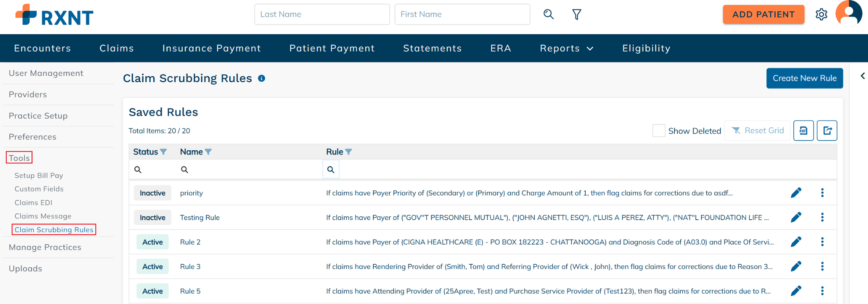Click the patient search magnifier icon
This screenshot has width=868, height=304.
548,14
